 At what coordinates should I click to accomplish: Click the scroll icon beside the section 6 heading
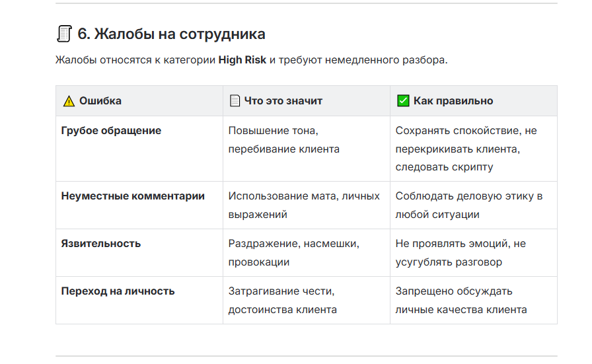coord(64,34)
